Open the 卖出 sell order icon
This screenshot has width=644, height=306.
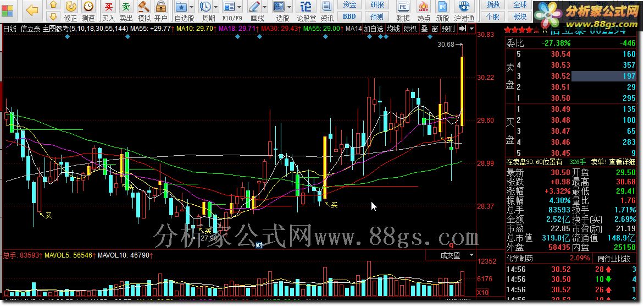click(x=126, y=11)
